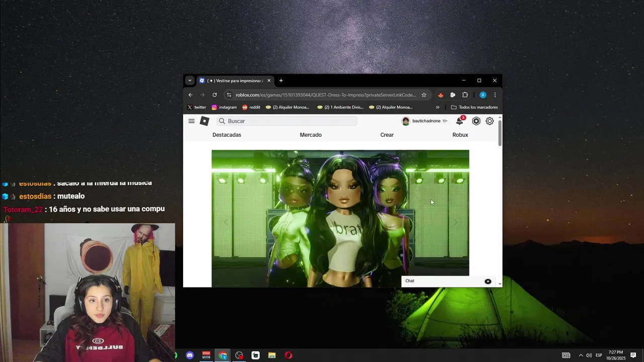Open Chrome's three-dot menu

tap(495, 95)
